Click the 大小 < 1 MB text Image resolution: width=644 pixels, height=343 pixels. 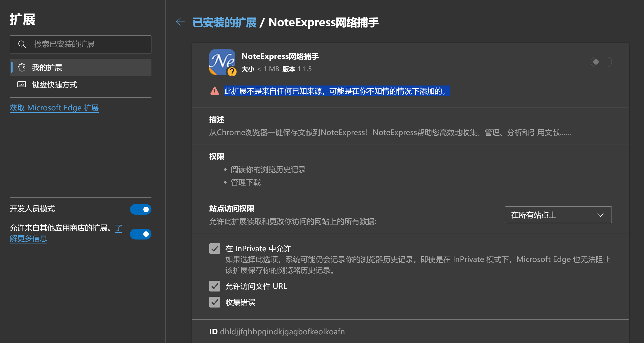click(260, 69)
